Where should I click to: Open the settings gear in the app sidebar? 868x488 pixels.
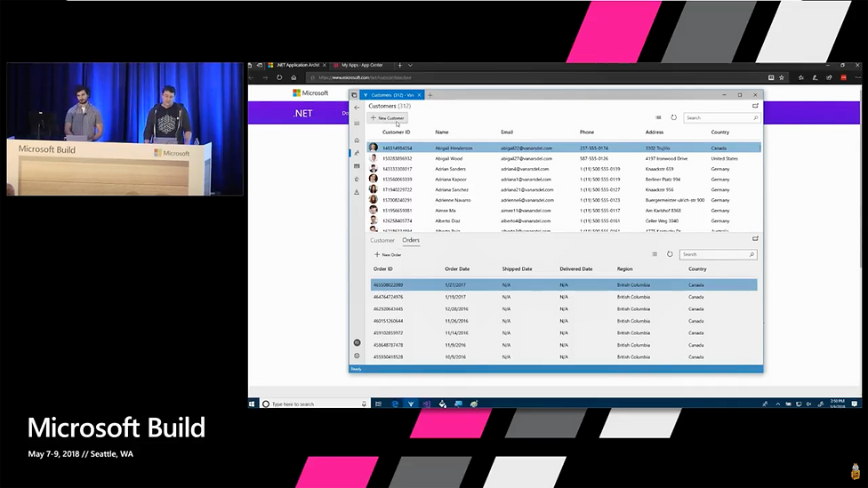(357, 356)
